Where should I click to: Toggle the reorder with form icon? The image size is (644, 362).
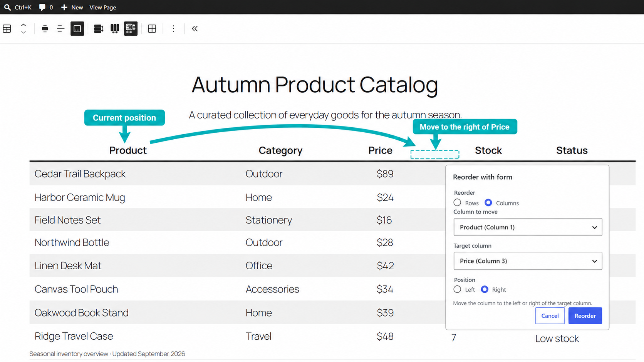[131, 29]
